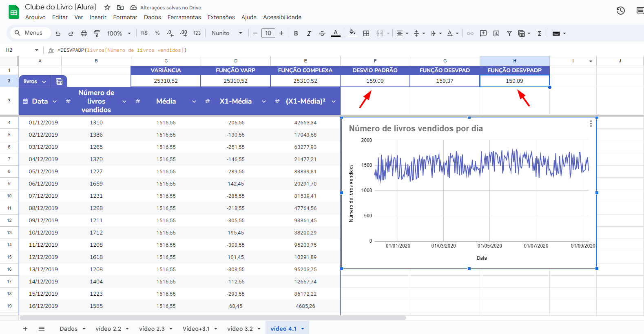Open the Editar menu
The image size is (644, 334).
pos(60,17)
